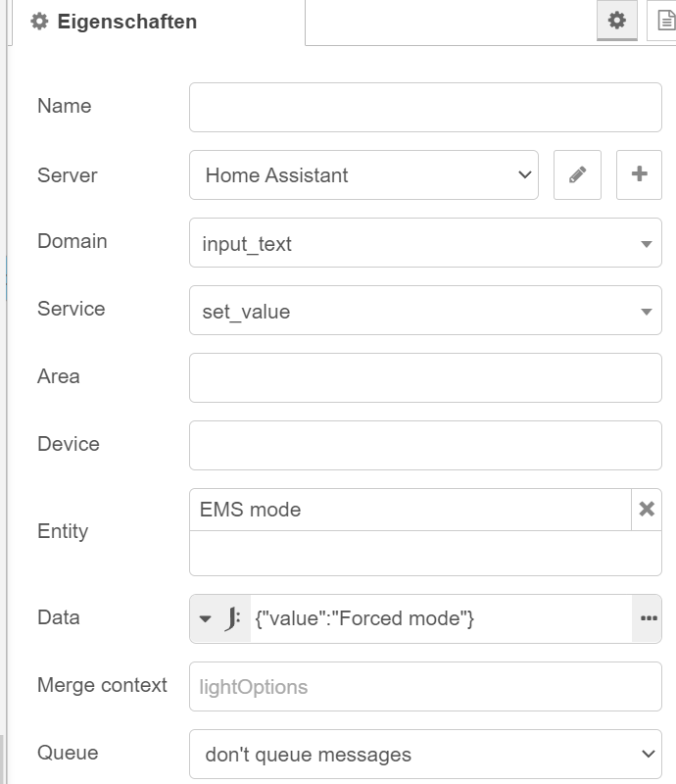Screen dimensions: 676x784
Task: Remove the EMS mode entity with X
Action: (x=647, y=509)
